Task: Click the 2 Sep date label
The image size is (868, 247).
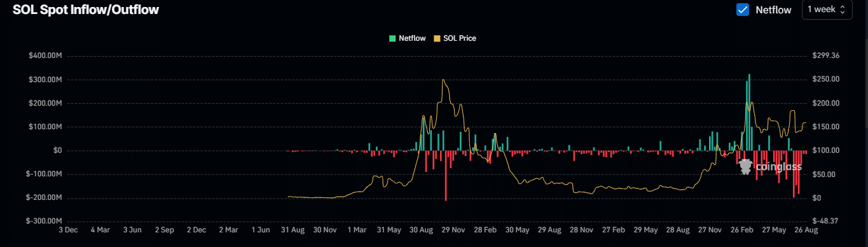Action: (x=164, y=230)
